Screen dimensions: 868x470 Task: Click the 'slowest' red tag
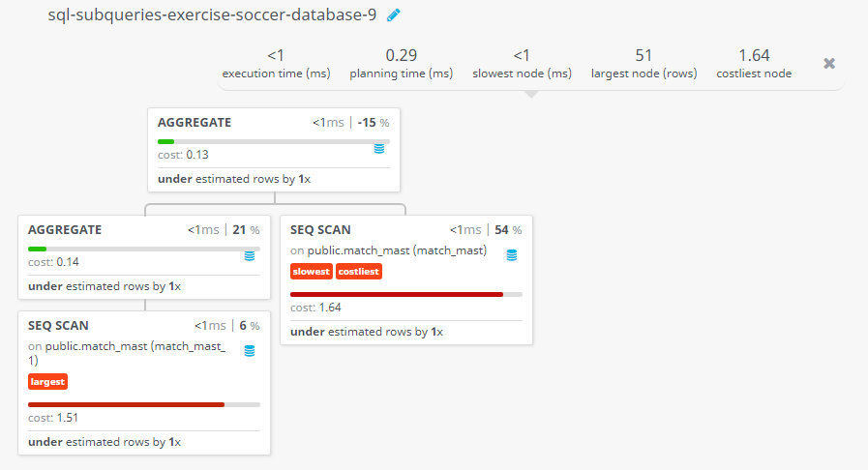(x=311, y=272)
